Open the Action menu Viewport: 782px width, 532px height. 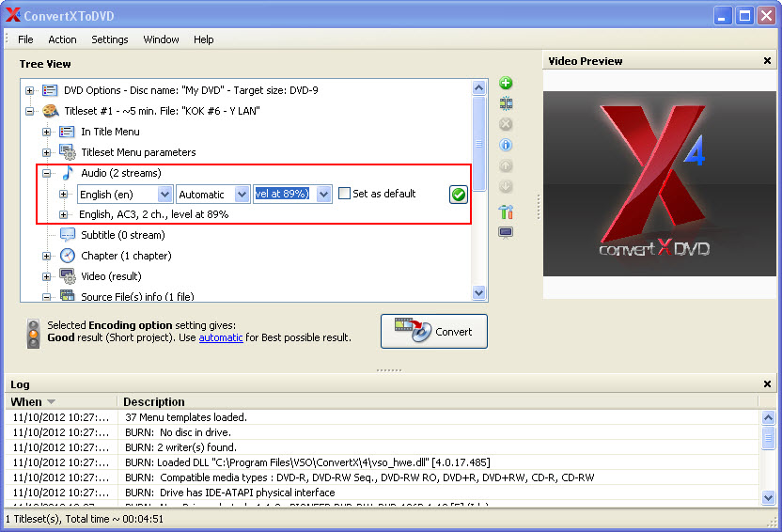pos(62,39)
